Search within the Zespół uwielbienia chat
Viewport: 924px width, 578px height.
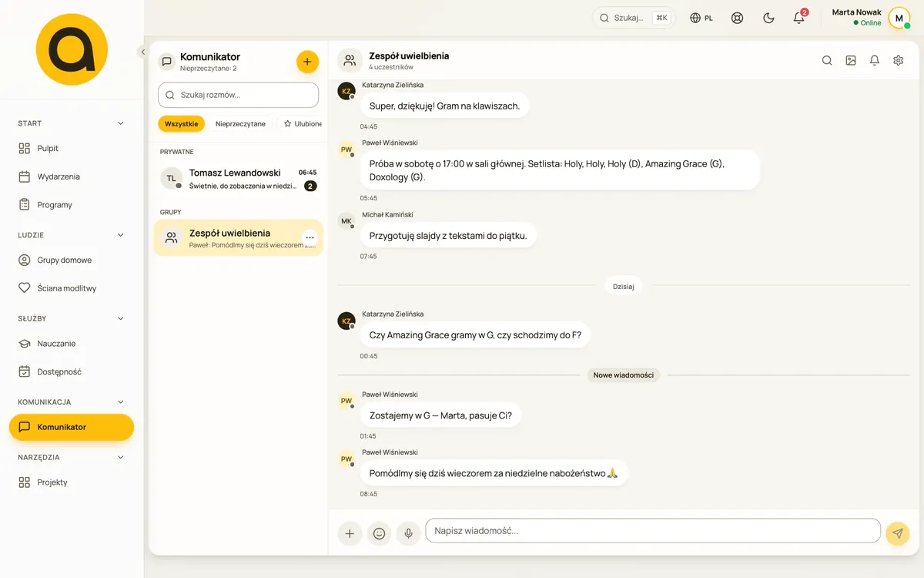(827, 60)
